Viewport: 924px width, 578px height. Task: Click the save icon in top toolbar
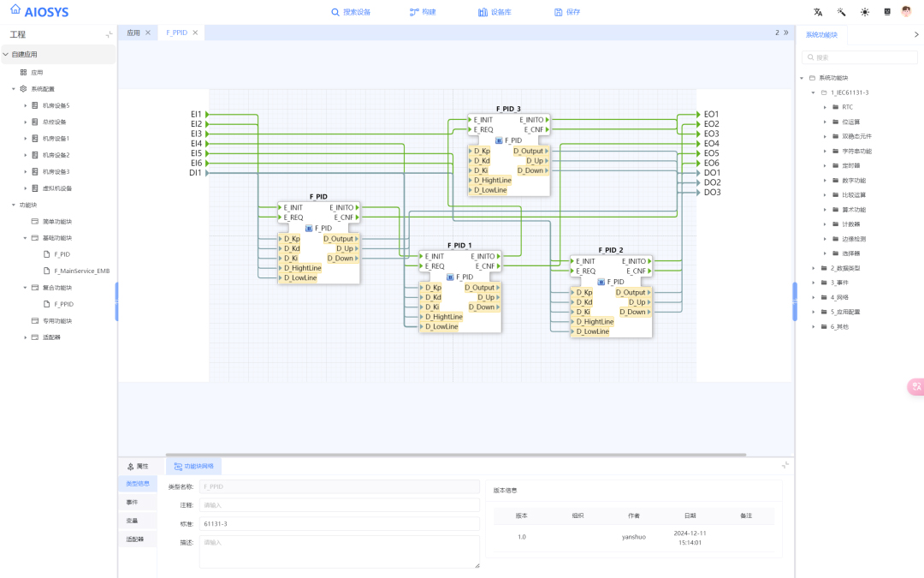tap(558, 12)
